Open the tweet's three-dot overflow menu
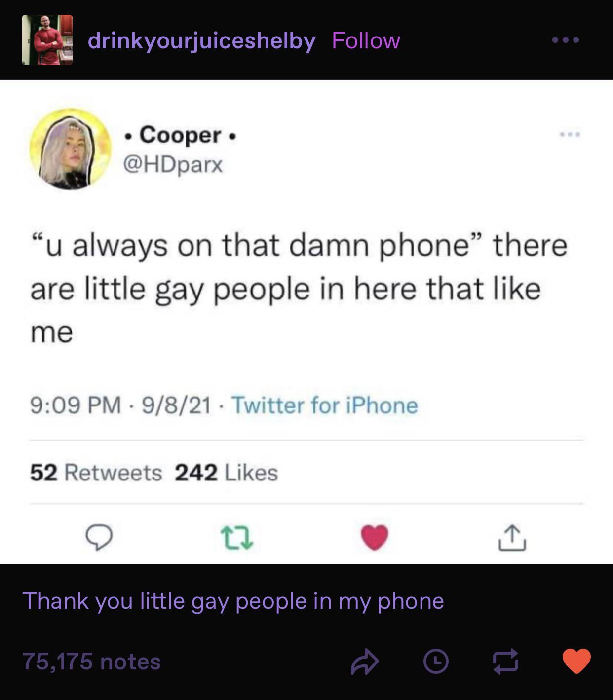This screenshot has height=700, width=613. (570, 134)
